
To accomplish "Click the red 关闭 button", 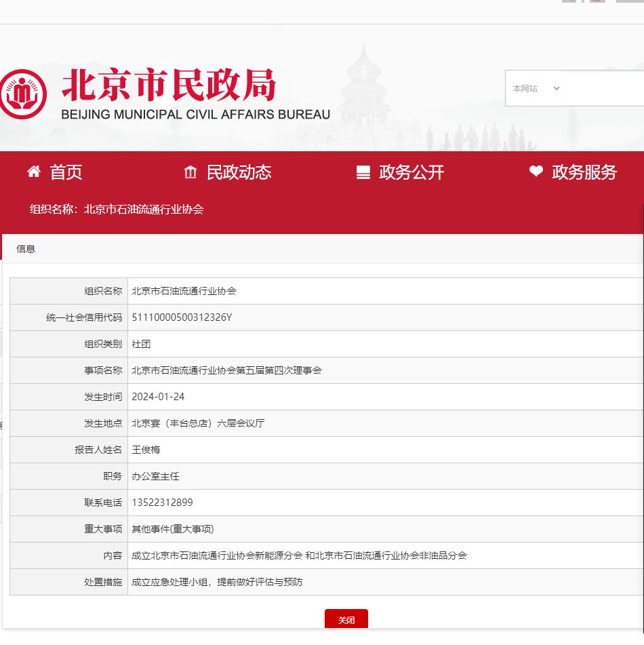I will pyautogui.click(x=346, y=619).
